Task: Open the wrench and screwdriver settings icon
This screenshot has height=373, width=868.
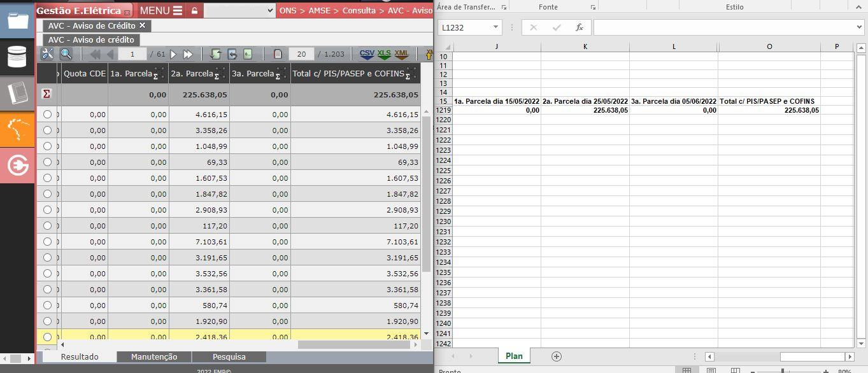Action: point(47,54)
